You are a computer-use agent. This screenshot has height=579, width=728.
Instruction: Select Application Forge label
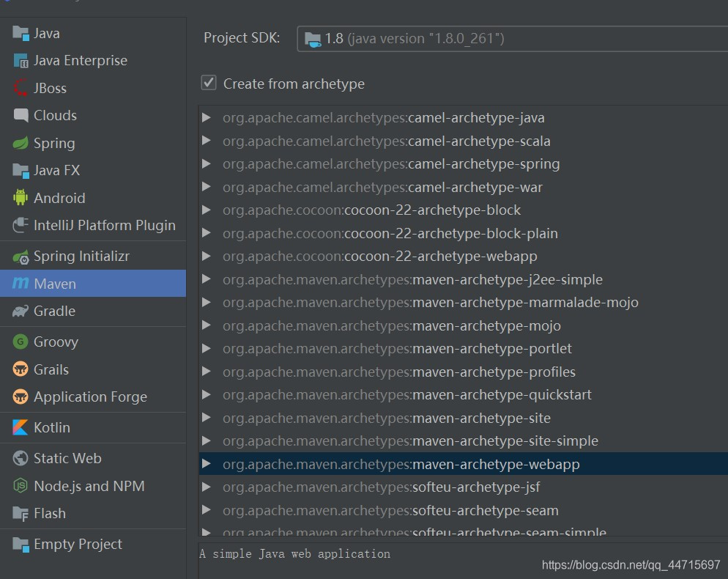(91, 397)
